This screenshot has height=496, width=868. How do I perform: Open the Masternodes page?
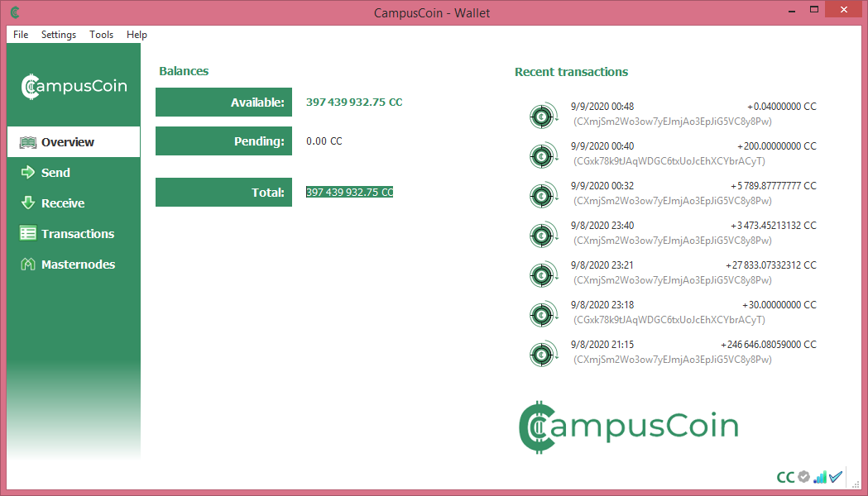click(x=74, y=265)
